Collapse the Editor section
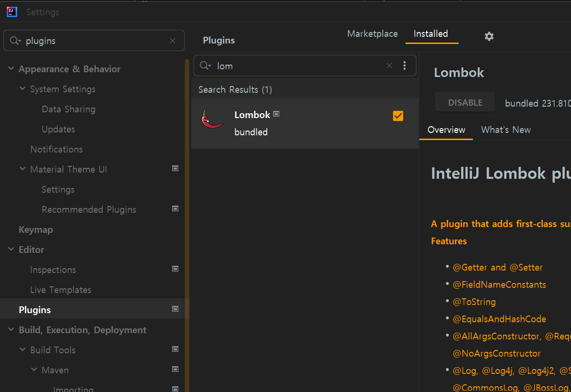The height and width of the screenshot is (392, 571). (x=11, y=249)
